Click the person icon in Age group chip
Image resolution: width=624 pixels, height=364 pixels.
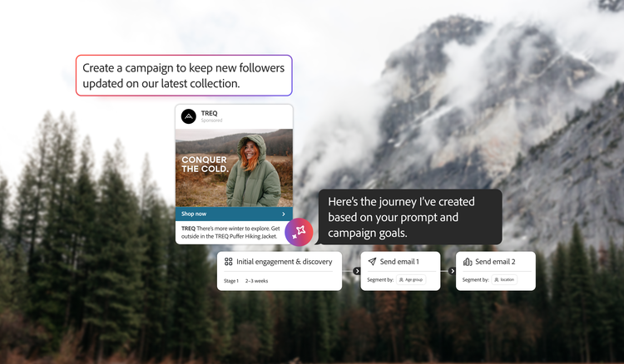(x=401, y=280)
